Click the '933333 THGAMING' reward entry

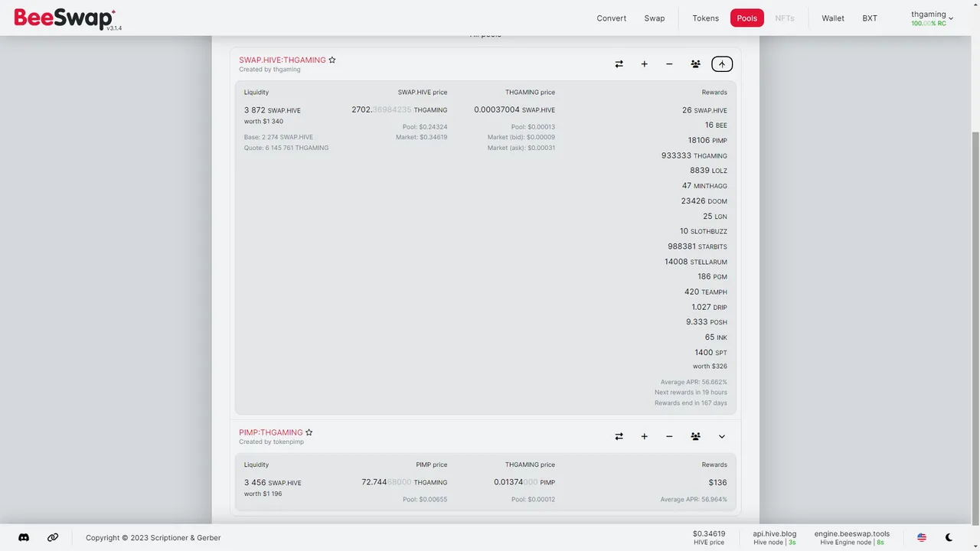[x=694, y=155]
